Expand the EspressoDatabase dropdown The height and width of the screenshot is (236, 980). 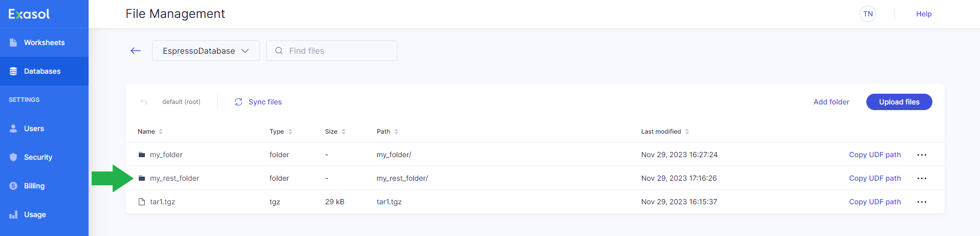pos(206,51)
